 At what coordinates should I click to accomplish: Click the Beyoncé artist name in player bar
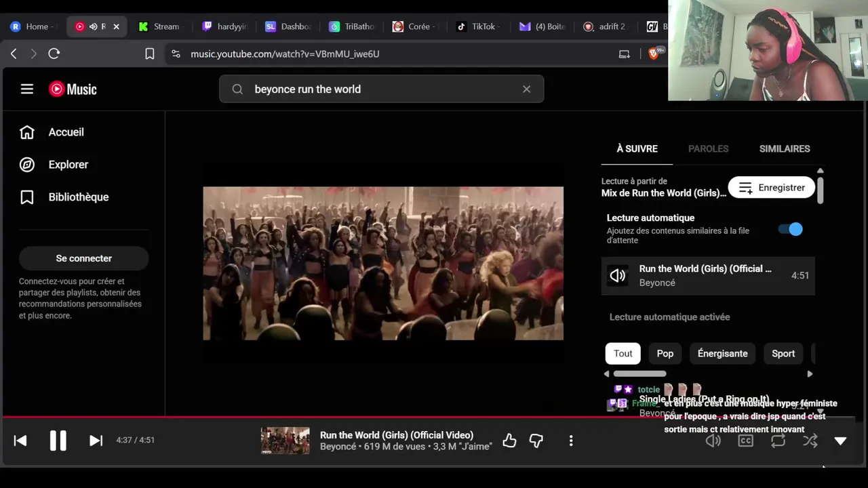(x=338, y=447)
